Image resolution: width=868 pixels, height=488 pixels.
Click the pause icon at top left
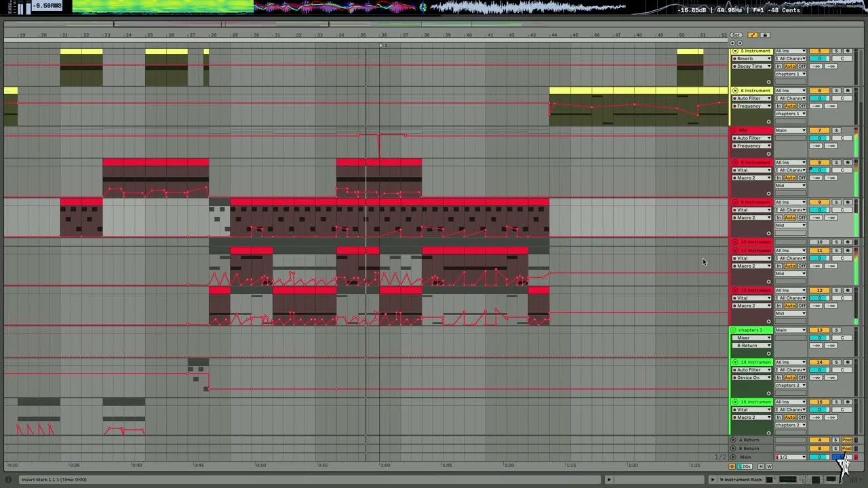[x=23, y=7]
